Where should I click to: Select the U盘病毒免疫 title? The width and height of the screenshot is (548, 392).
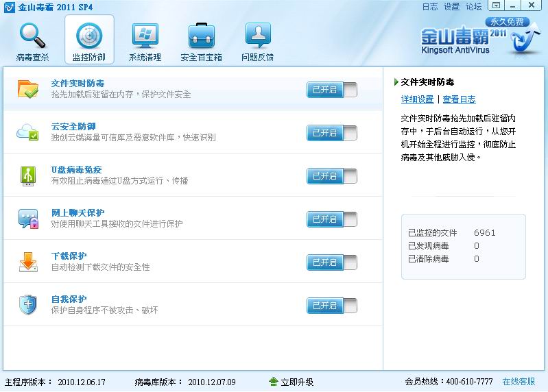76,170
